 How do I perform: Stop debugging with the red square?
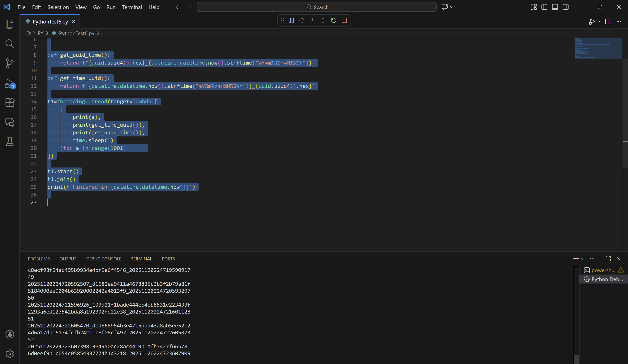[x=344, y=21]
